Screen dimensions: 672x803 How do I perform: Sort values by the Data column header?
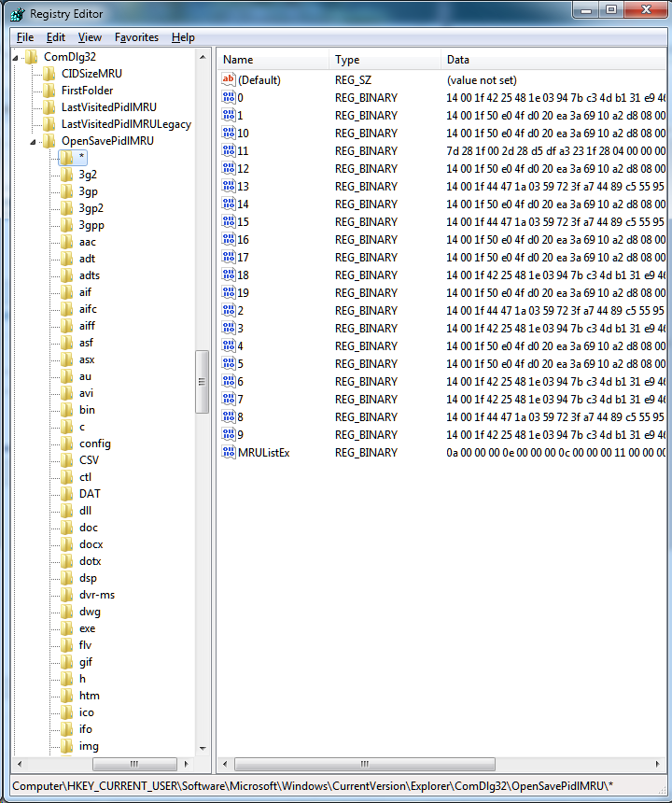pos(553,60)
